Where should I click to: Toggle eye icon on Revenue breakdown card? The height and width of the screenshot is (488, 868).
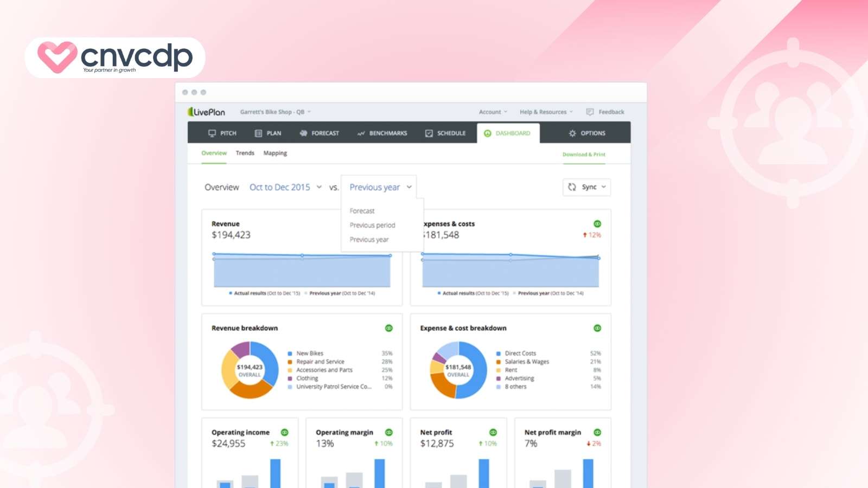pyautogui.click(x=388, y=328)
